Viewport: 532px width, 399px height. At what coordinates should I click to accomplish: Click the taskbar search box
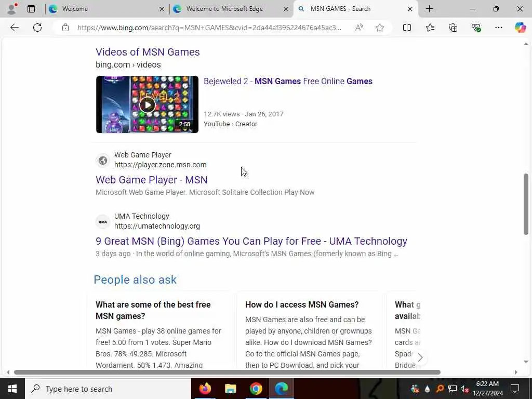coord(108,389)
